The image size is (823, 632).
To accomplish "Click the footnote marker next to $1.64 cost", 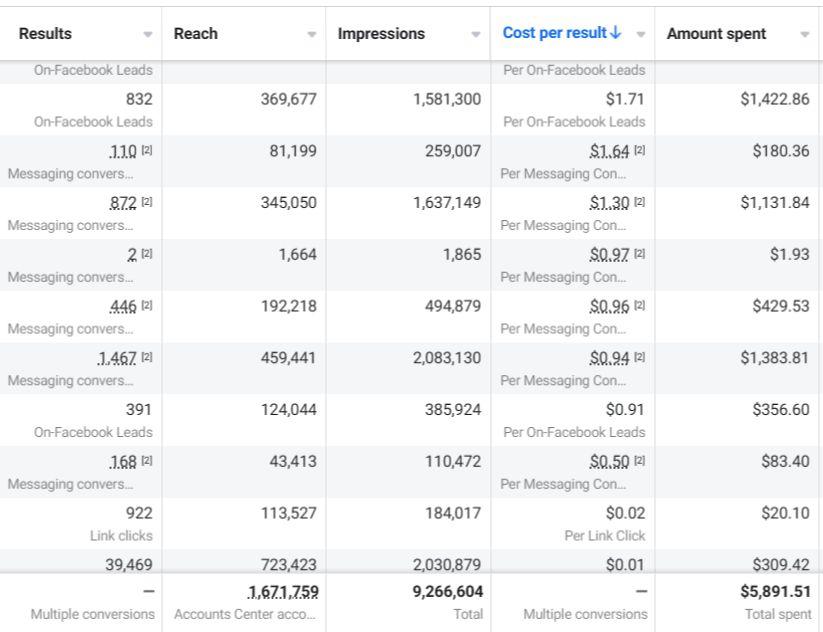I will [x=640, y=151].
